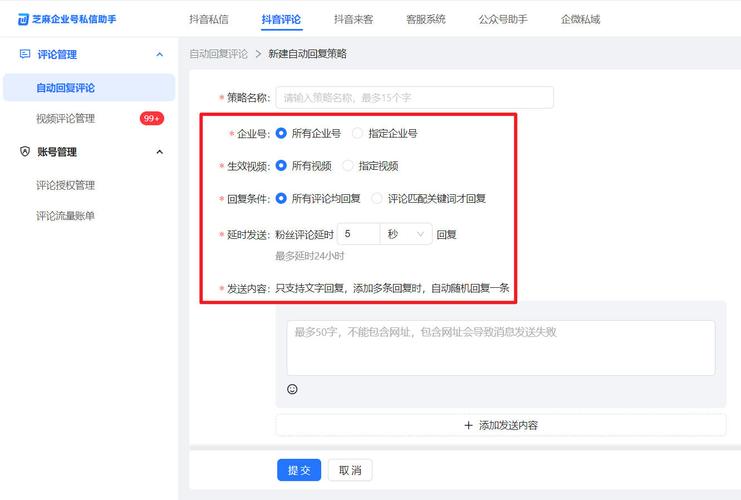Click the 芝麻企业号私信助手 logo icon
Screen dimensions: 741x500
tap(24, 18)
